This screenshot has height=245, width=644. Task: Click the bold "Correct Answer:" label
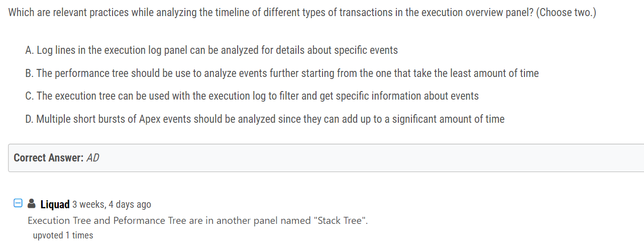[x=48, y=158]
